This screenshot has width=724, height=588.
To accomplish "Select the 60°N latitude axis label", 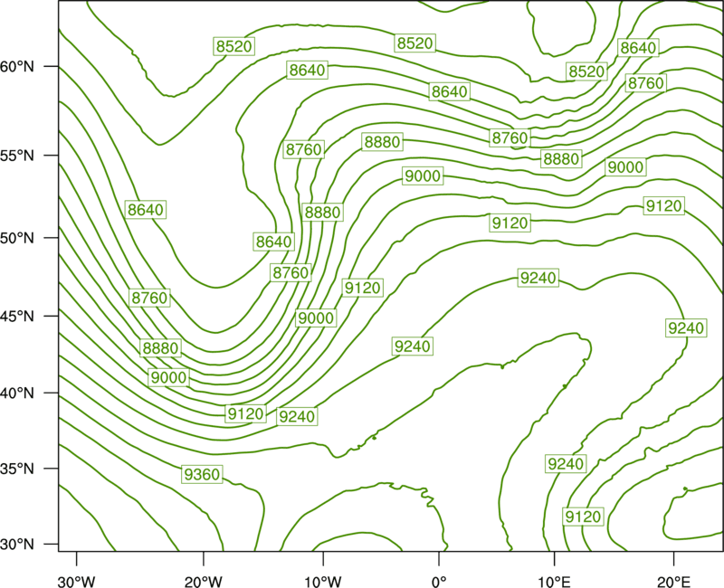I will click(x=17, y=67).
